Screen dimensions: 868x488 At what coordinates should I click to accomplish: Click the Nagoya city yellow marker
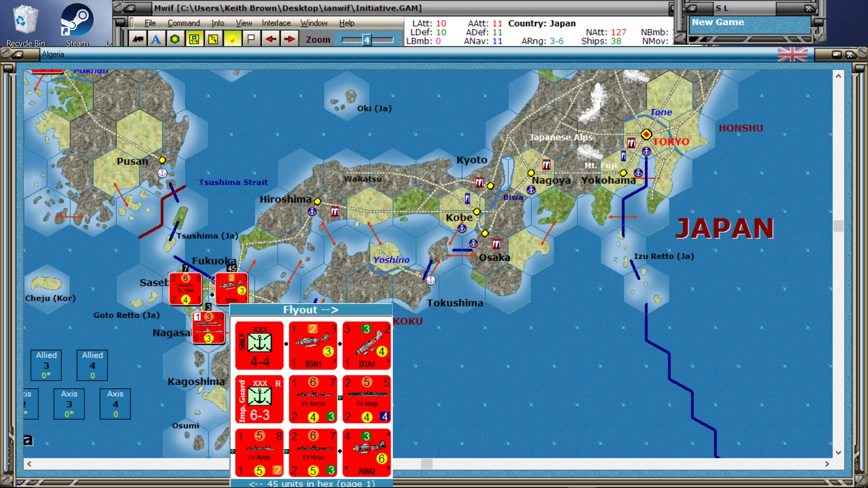tap(531, 173)
